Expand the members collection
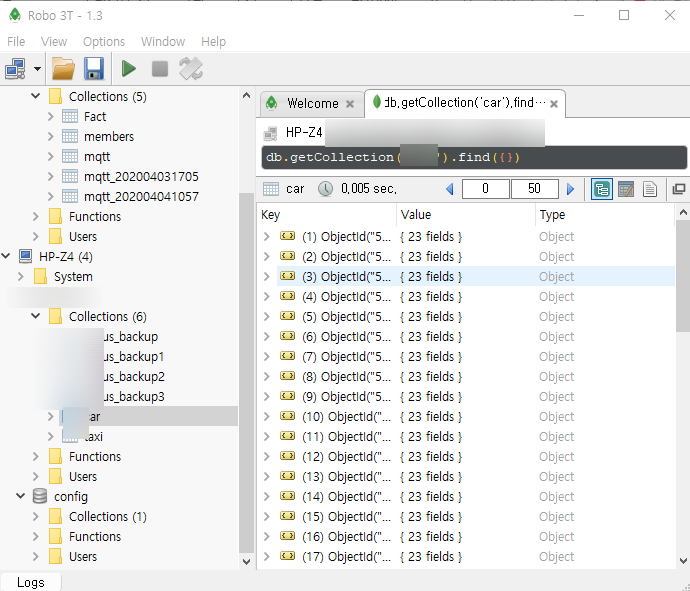The height and width of the screenshot is (591, 690). 50,136
